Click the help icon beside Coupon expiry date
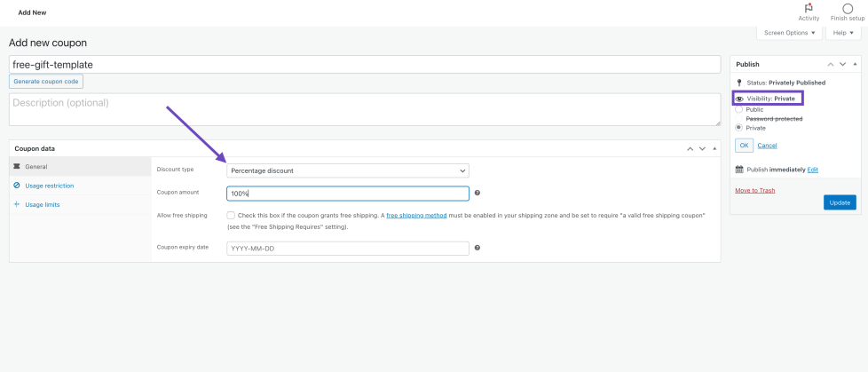Screen dimensions: 868x372 [x=477, y=248]
